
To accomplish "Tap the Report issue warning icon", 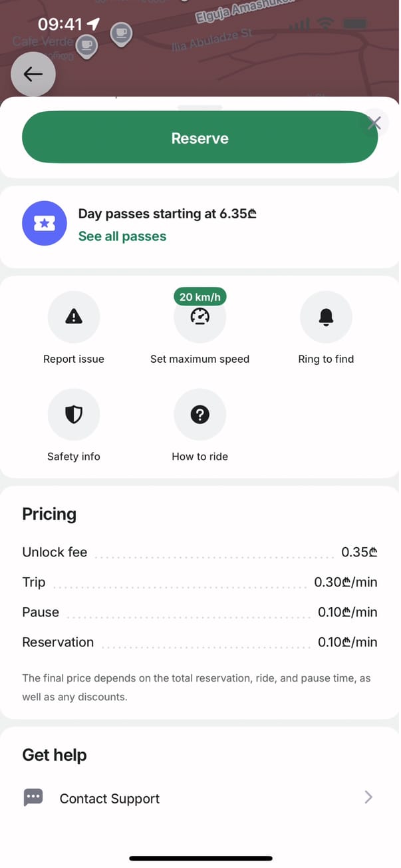I will click(x=74, y=318).
